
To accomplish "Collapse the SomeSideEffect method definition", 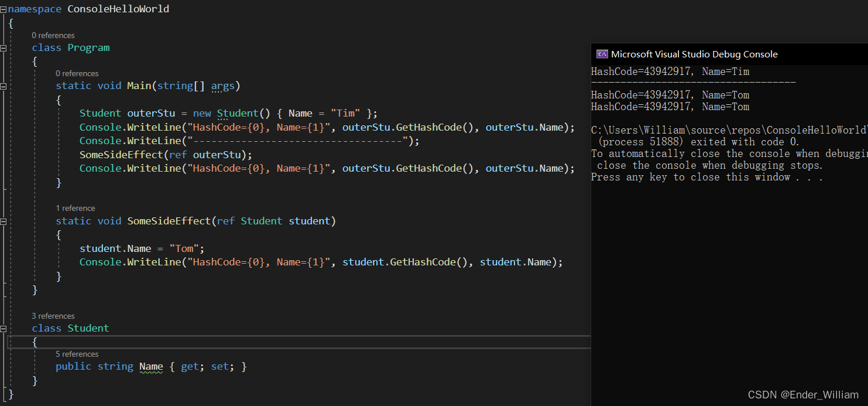I will click(x=4, y=221).
